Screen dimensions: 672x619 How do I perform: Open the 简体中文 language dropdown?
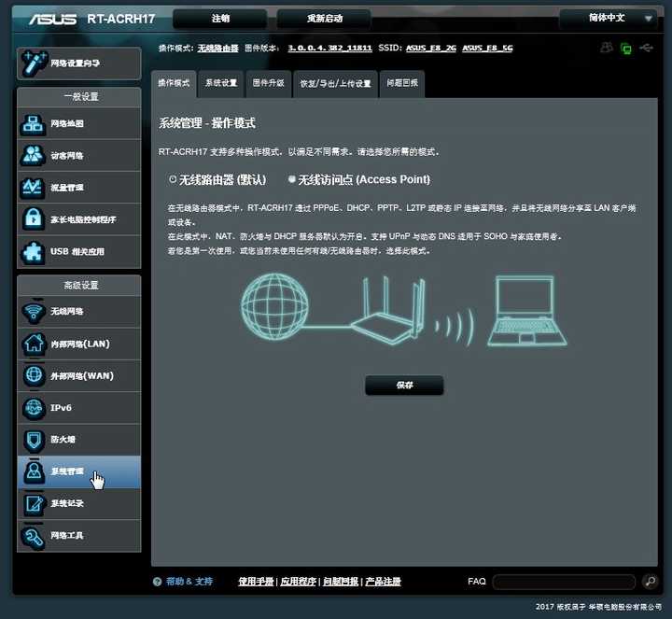pos(609,19)
